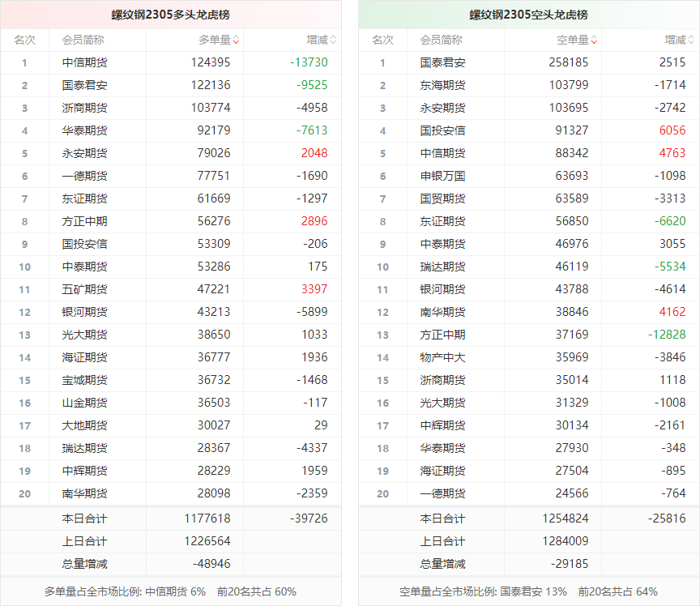
Task: Click 国贸期货 in the short table
Action: (x=442, y=198)
